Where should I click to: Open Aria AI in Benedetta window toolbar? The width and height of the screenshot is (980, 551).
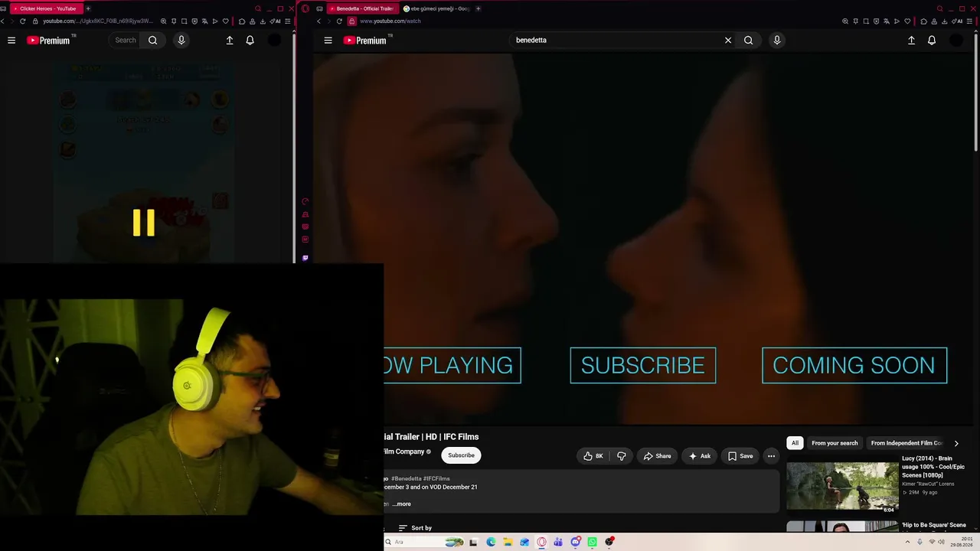point(957,21)
